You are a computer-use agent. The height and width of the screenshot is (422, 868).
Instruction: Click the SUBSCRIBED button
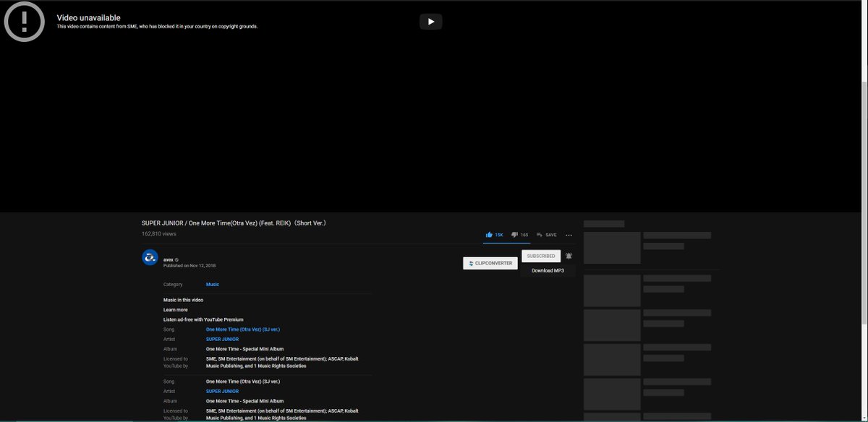[x=541, y=256]
